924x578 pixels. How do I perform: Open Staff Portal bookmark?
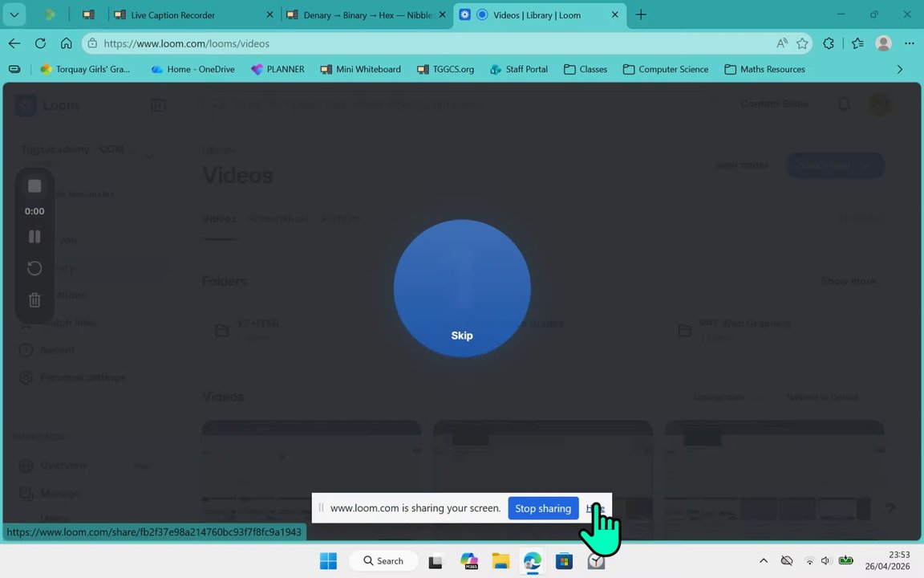519,69
